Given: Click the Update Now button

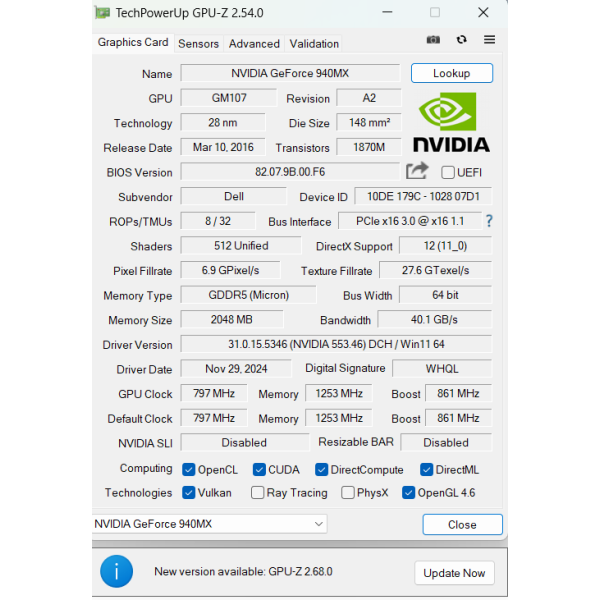Looking at the screenshot, I should 454,573.
